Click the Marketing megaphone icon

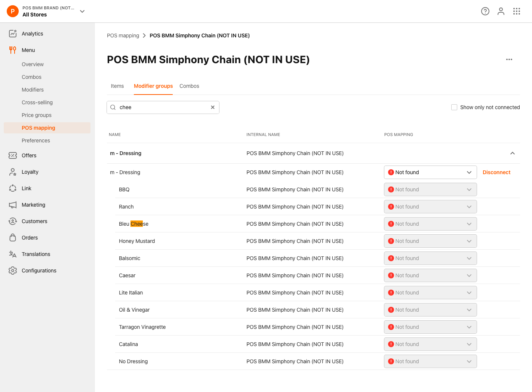tap(13, 205)
